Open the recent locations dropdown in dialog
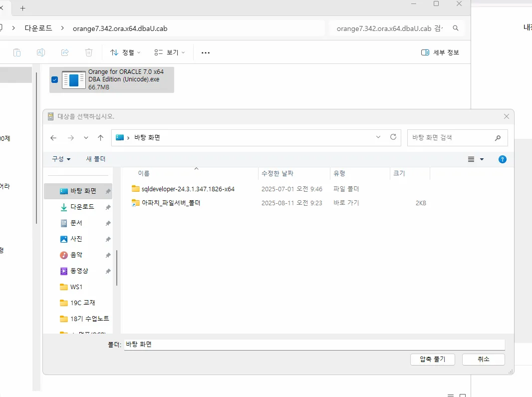Screen dimensions: 532x397 (x=86, y=138)
